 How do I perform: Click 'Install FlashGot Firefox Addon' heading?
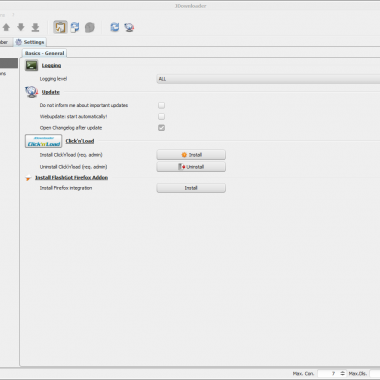(x=71, y=178)
